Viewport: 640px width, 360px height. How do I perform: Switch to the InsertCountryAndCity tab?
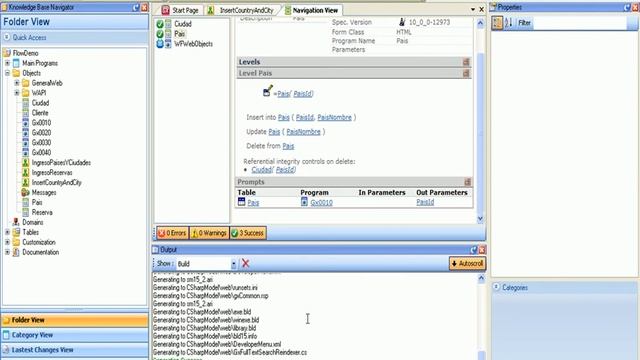pos(241,10)
